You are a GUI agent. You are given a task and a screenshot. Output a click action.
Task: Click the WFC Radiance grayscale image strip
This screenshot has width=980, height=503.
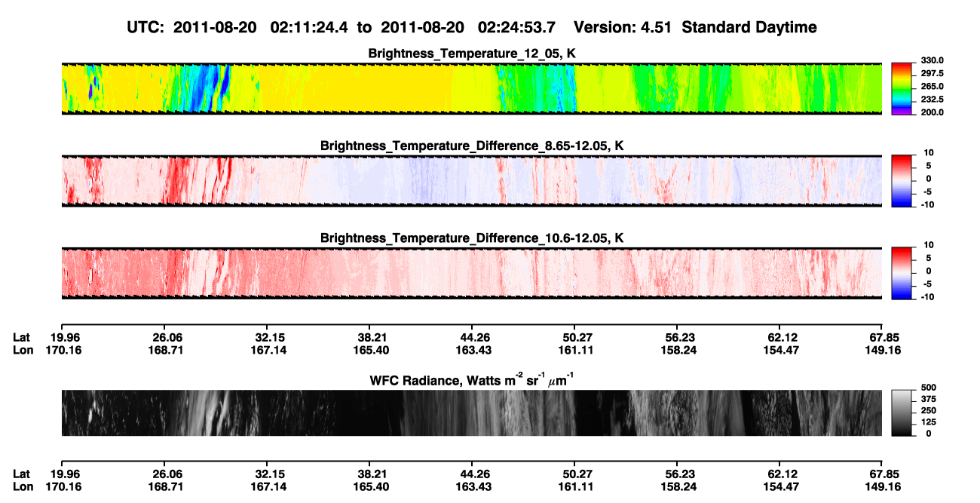pos(471,413)
